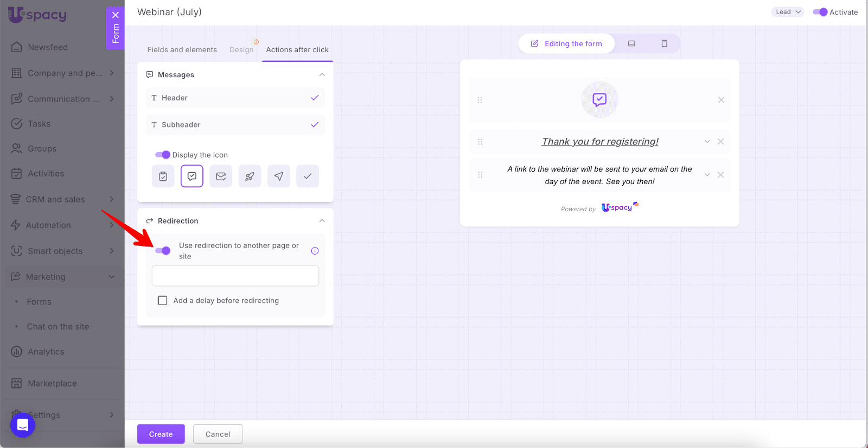Screen dimensions: 868x448
Task: Switch to desktop preview icon
Action: coord(631,43)
